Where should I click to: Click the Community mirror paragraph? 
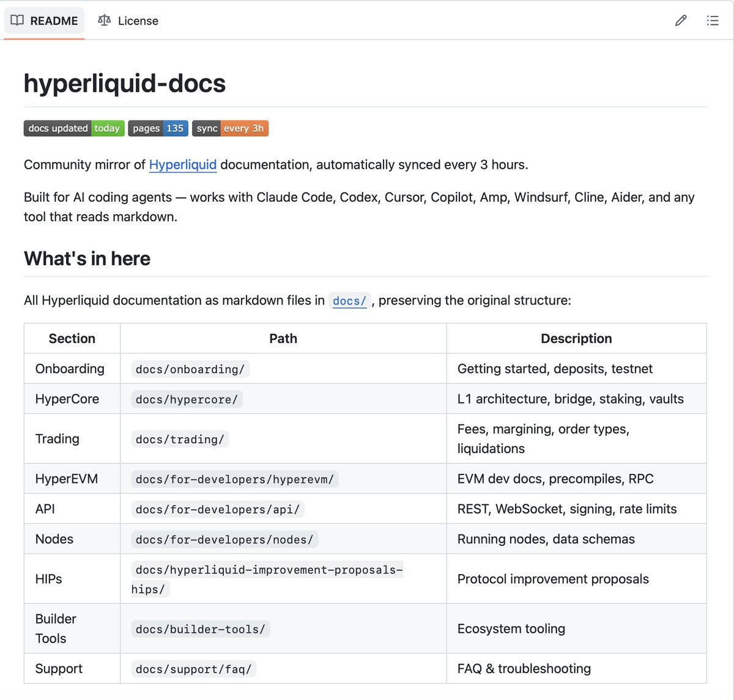pos(276,164)
